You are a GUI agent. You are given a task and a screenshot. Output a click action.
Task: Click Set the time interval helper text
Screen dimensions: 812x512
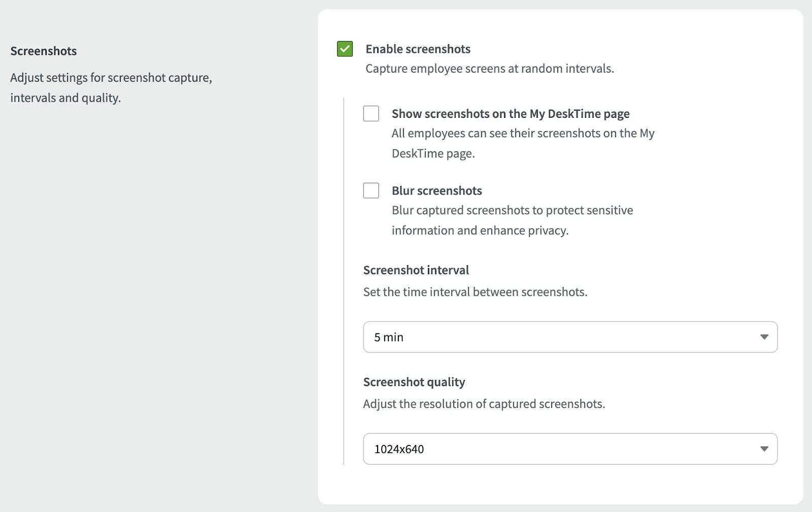pyautogui.click(x=475, y=292)
